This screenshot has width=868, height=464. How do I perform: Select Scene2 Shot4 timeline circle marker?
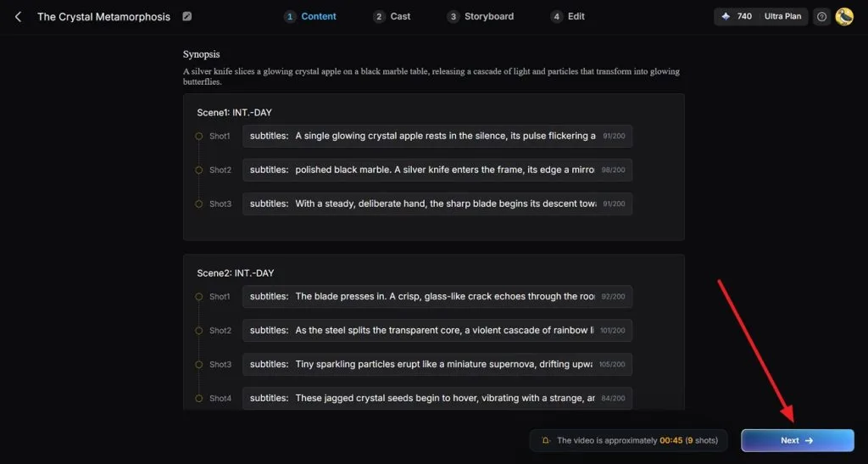click(x=198, y=398)
